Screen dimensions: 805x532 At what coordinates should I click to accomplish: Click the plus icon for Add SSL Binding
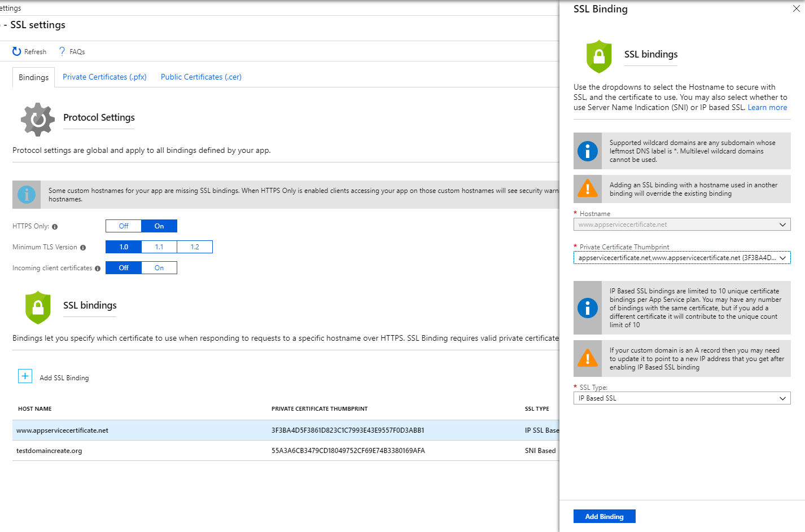25,376
